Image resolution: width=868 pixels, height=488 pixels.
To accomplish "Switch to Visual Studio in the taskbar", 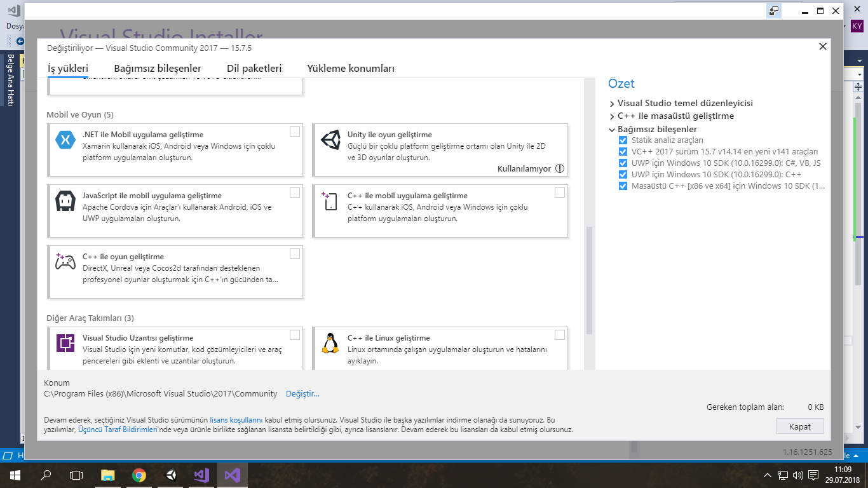I will pyautogui.click(x=201, y=475).
